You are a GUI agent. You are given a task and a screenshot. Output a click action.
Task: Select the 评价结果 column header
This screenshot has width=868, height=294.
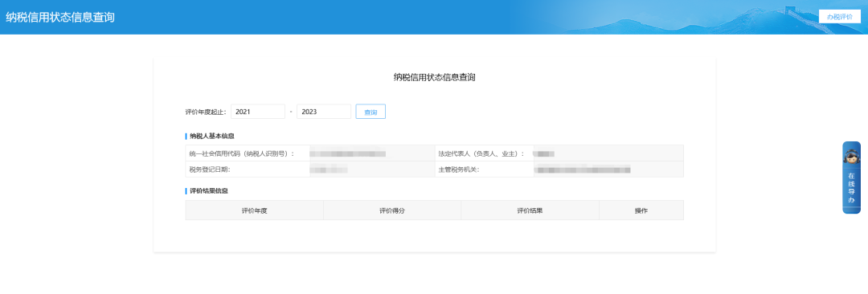click(530, 210)
